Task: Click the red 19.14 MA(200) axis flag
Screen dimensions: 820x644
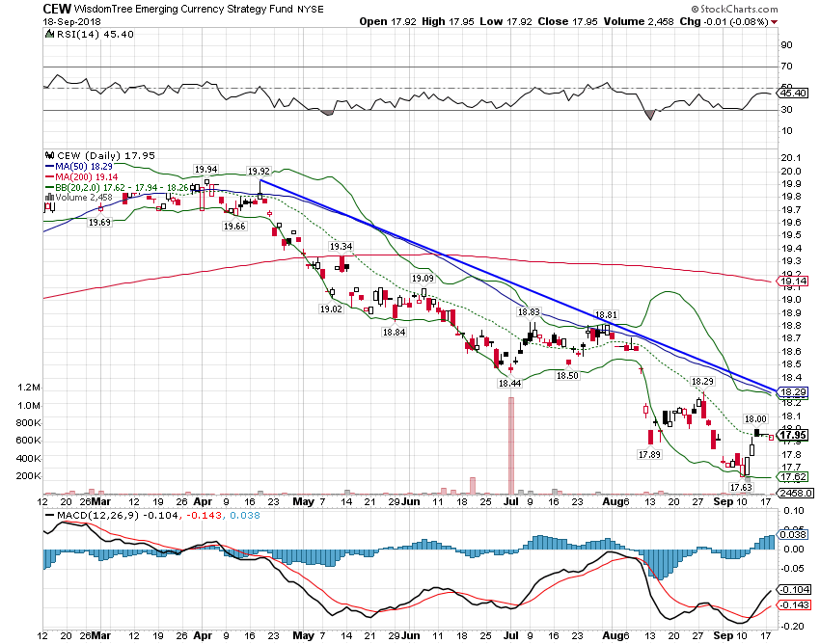Action: (x=793, y=282)
